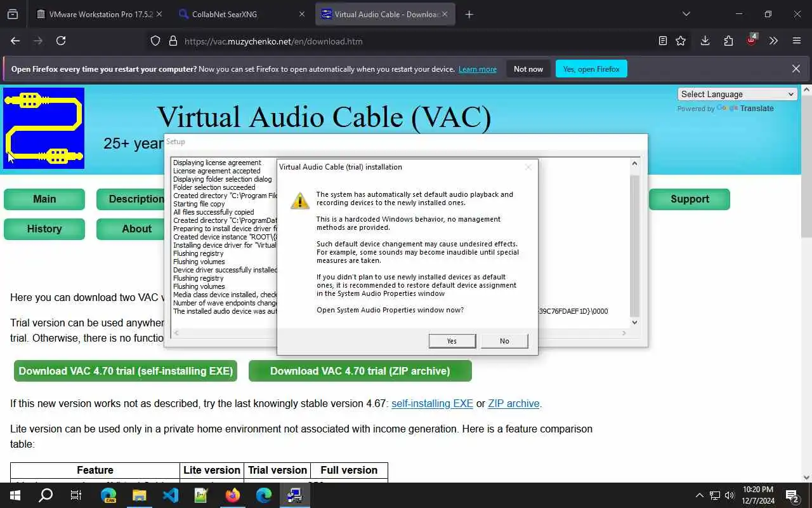Click the Setup log scroll up arrow
812x508 pixels.
tap(634, 164)
